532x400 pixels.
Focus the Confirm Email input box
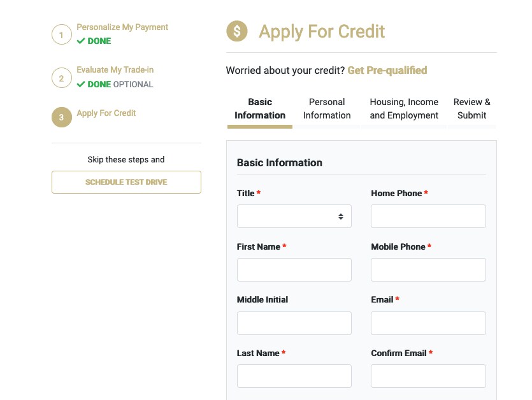pos(428,376)
